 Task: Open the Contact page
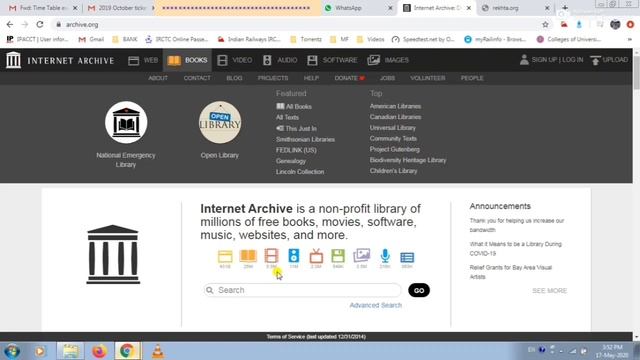(x=197, y=78)
